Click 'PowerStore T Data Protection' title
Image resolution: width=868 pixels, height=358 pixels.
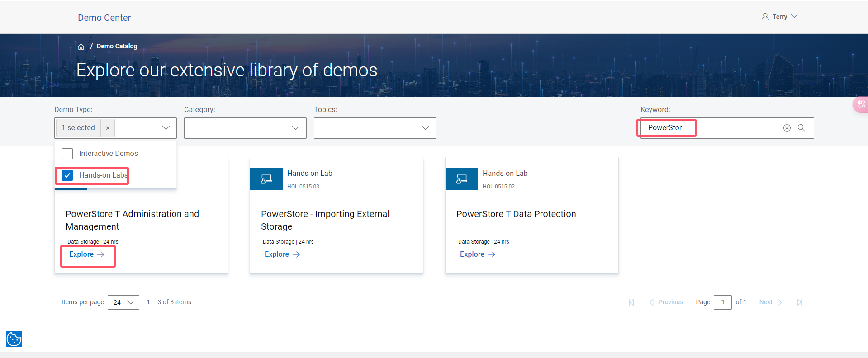(x=516, y=214)
